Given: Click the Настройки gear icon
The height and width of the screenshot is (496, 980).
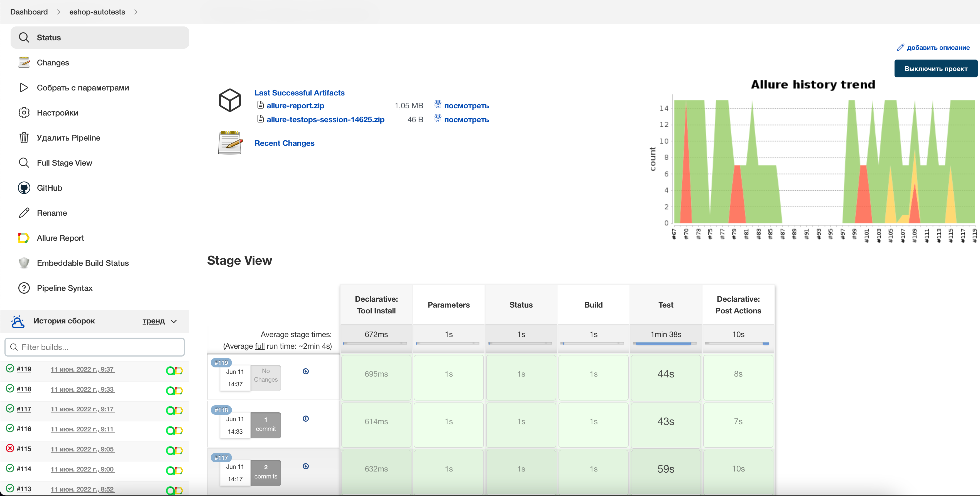Looking at the screenshot, I should [24, 113].
